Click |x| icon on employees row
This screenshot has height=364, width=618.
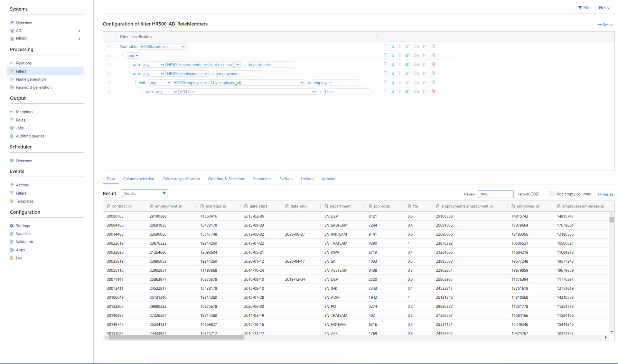point(425,83)
